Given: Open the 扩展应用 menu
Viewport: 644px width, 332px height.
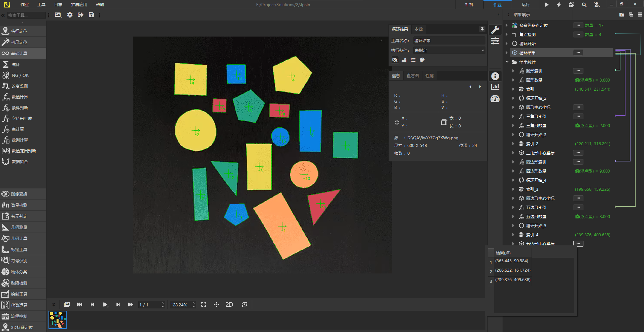Looking at the screenshot, I should (79, 5).
